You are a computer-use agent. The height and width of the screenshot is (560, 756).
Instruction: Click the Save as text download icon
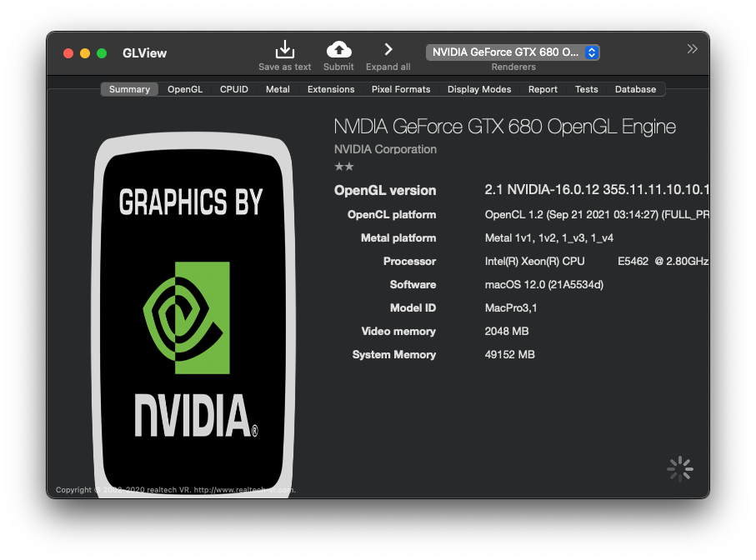coord(285,49)
